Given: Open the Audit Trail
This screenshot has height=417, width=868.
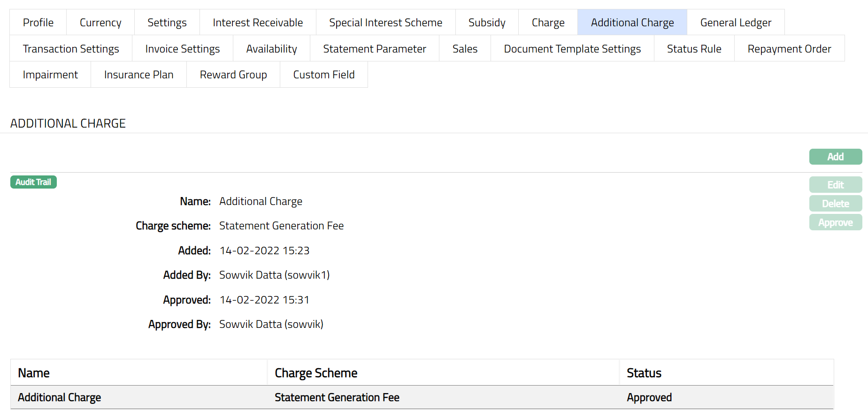Looking at the screenshot, I should coord(33,182).
